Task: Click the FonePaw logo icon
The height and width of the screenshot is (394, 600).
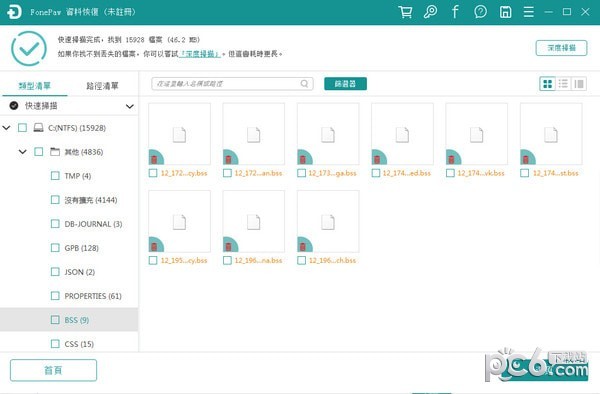Action: (14, 12)
